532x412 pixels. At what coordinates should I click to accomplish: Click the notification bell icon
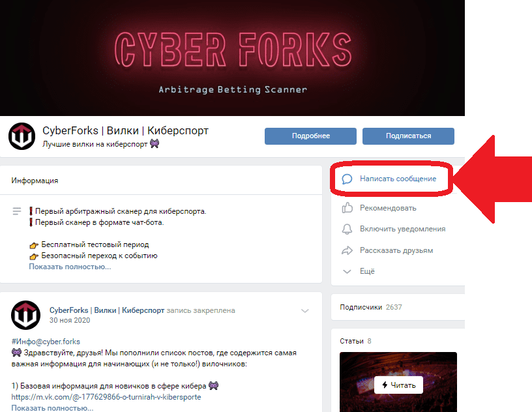pos(347,229)
